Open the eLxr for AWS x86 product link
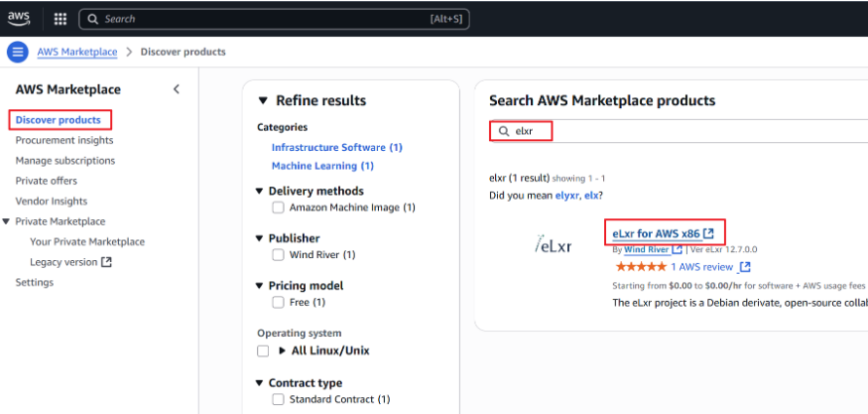 pyautogui.click(x=657, y=233)
